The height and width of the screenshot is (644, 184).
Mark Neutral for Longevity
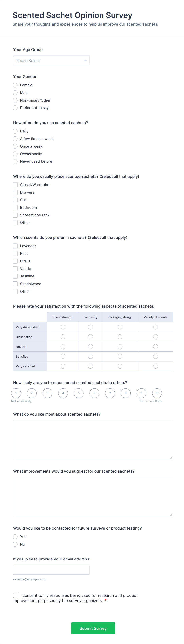pos(90,347)
